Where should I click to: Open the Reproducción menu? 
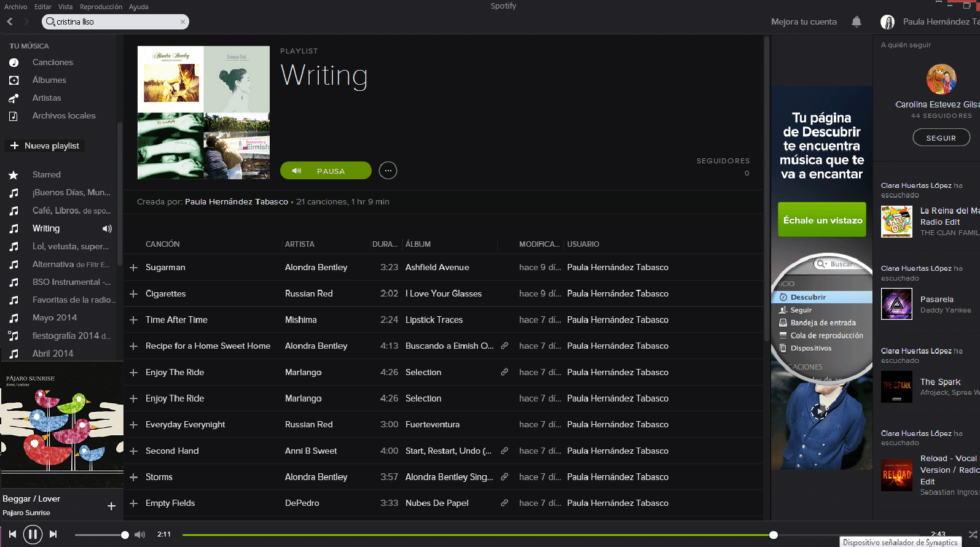coord(101,7)
